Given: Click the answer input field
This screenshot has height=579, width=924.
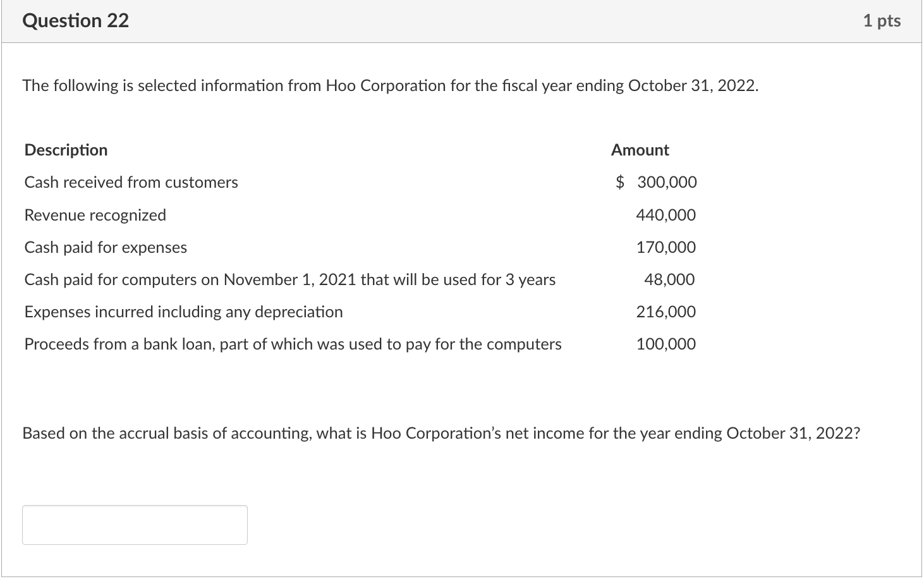Looking at the screenshot, I should [x=134, y=525].
